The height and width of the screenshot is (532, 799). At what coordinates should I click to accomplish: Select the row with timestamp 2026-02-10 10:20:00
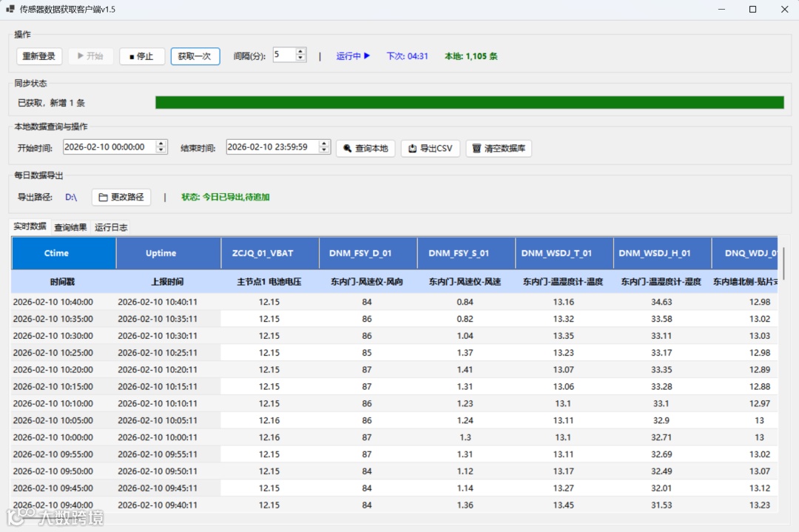tap(53, 369)
